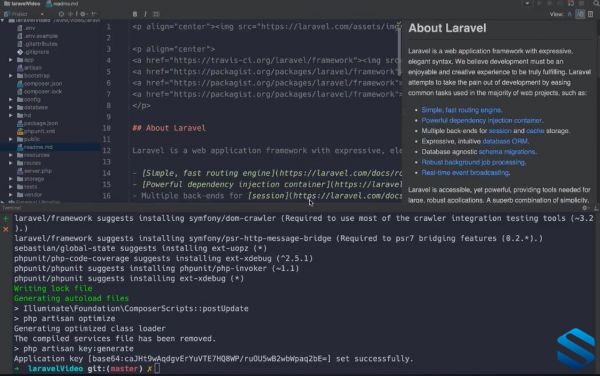Expand the storage folder

[x=11, y=179]
